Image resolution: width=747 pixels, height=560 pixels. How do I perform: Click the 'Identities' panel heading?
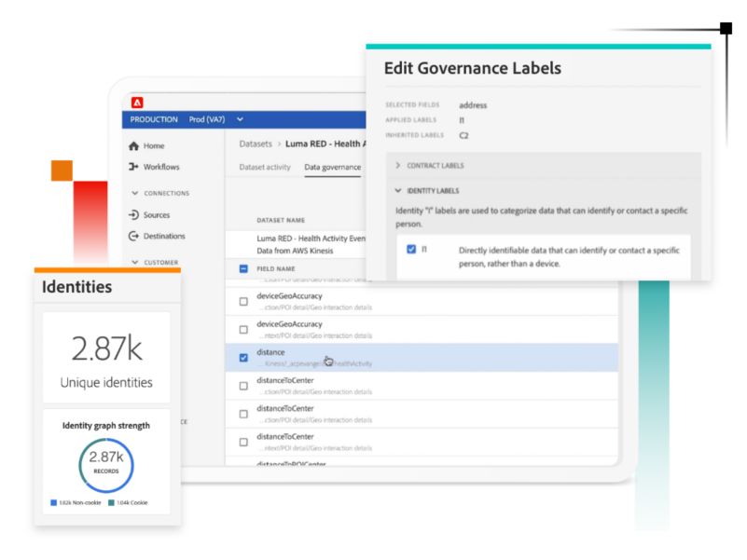77,287
